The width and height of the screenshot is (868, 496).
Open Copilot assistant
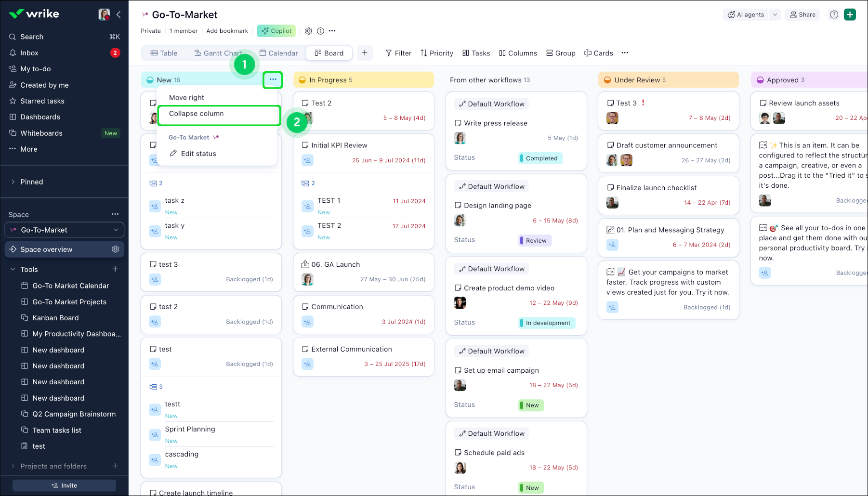276,31
